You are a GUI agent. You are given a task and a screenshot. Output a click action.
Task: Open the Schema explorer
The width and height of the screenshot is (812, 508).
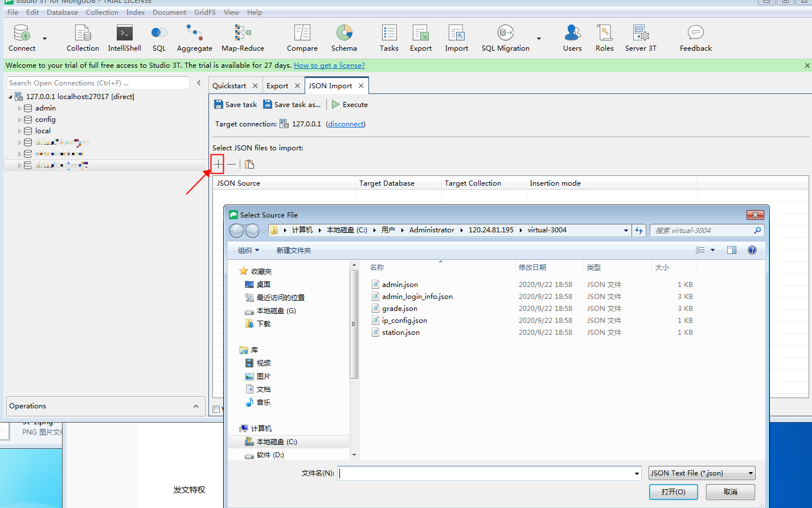click(344, 38)
